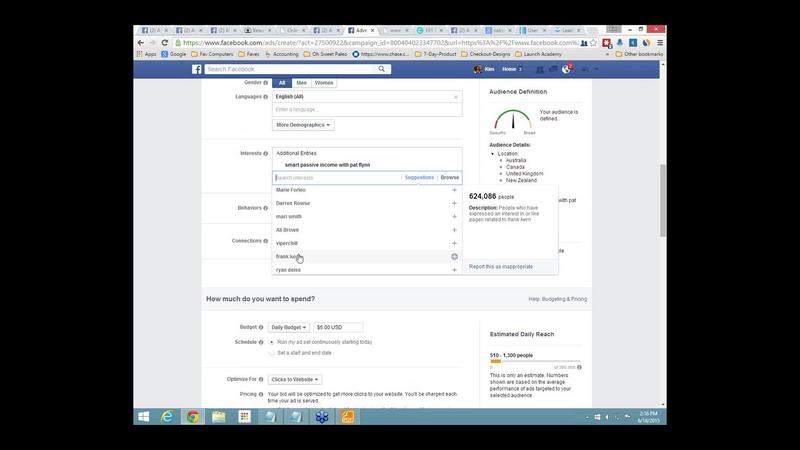Open the Launch Academy bookmark folder
The height and width of the screenshot is (450, 800).
[538, 54]
